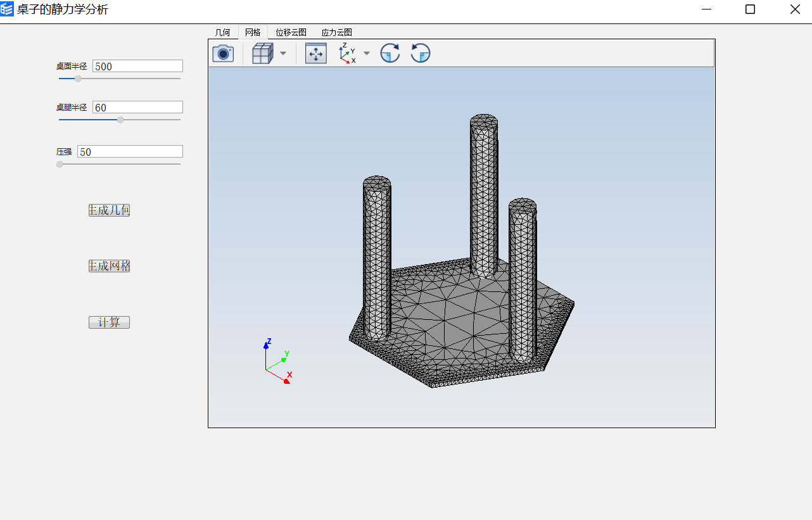Switch to the 几何 tab
This screenshot has width=812, height=520.
click(x=223, y=32)
